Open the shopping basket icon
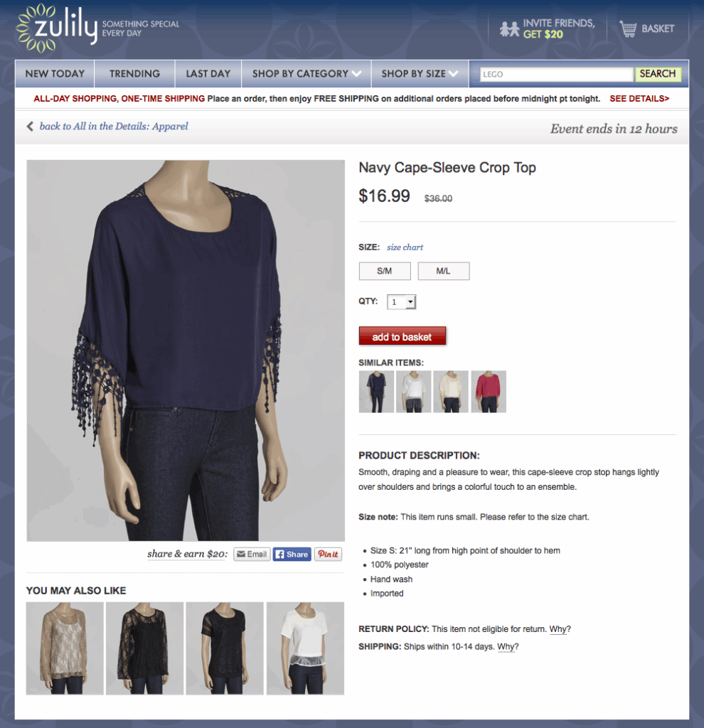The height and width of the screenshot is (728, 704). tap(628, 28)
